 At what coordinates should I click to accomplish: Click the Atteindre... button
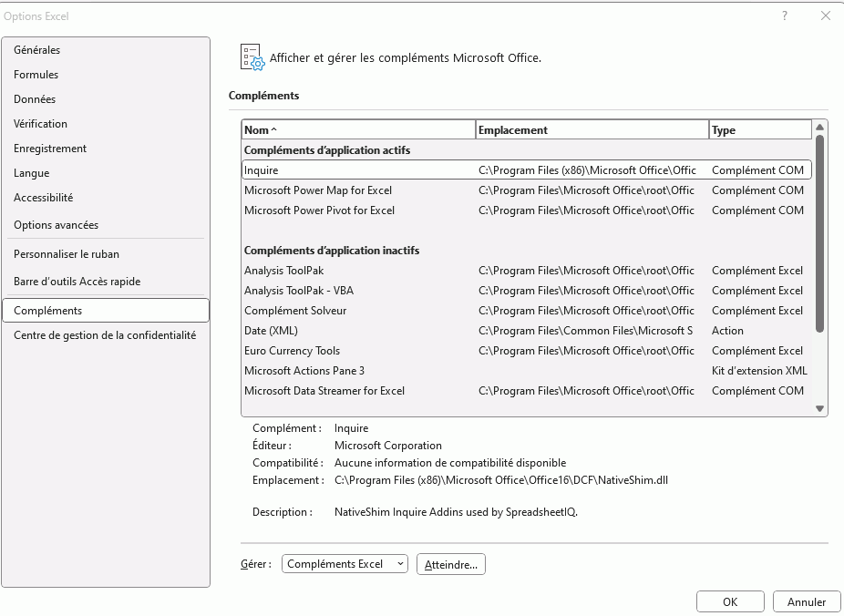click(451, 564)
